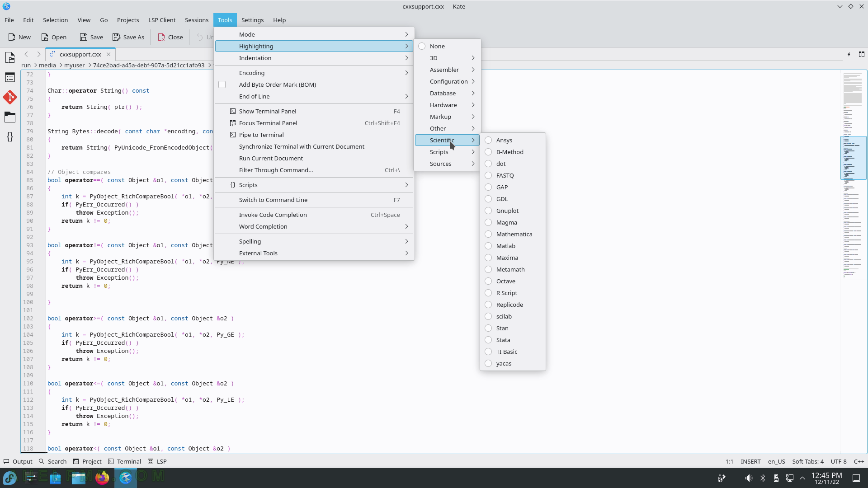Select Gnuplot highlighting
The image size is (868, 488).
point(513,211)
